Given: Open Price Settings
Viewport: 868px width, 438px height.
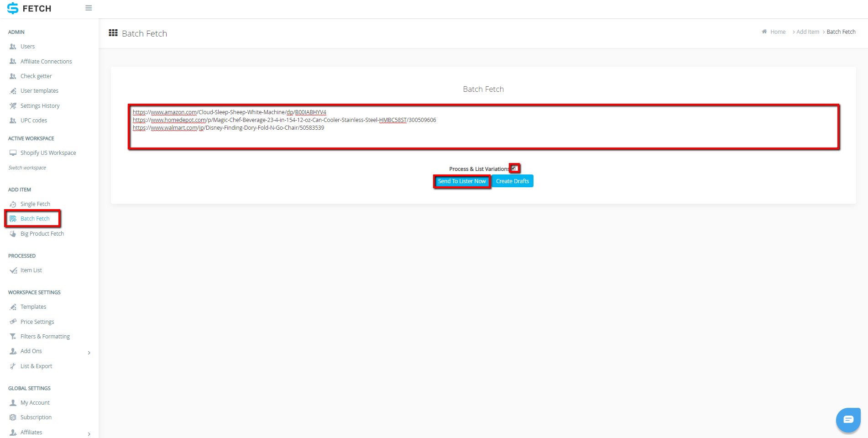Looking at the screenshot, I should click(37, 322).
